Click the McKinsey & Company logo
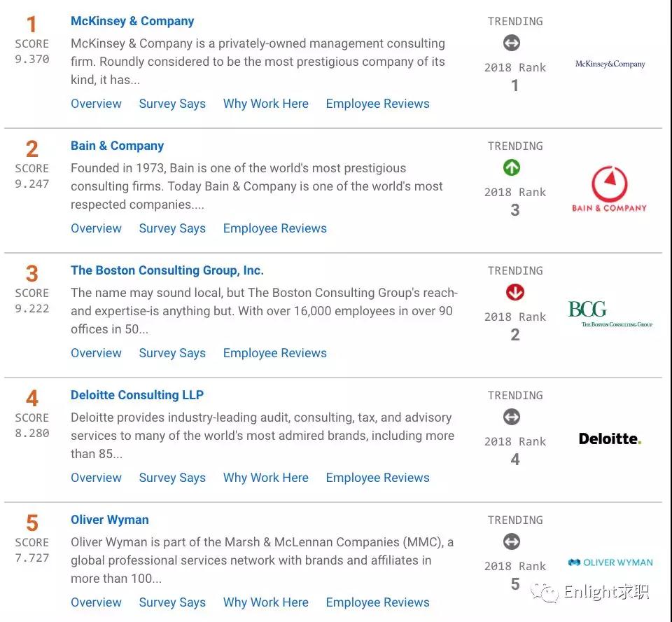The height and width of the screenshot is (622, 672). coord(610,64)
